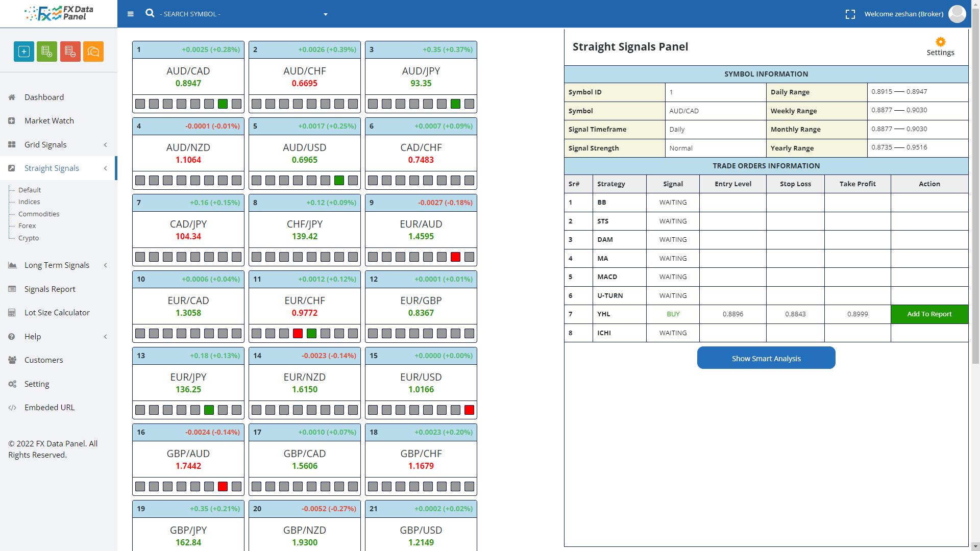Click the green add-list icon
The width and height of the screenshot is (980, 551).
point(47,52)
